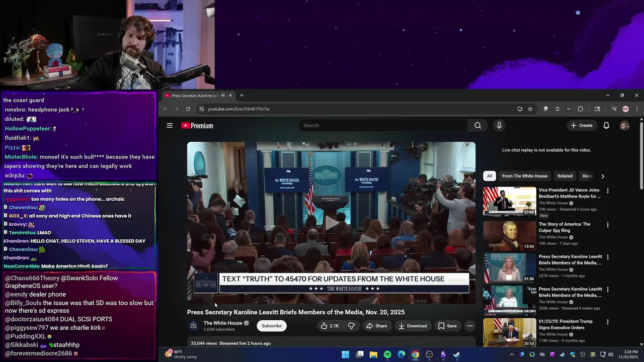Launch Spotify from the taskbar
Screen dimensions: 644x362
click(x=387, y=354)
